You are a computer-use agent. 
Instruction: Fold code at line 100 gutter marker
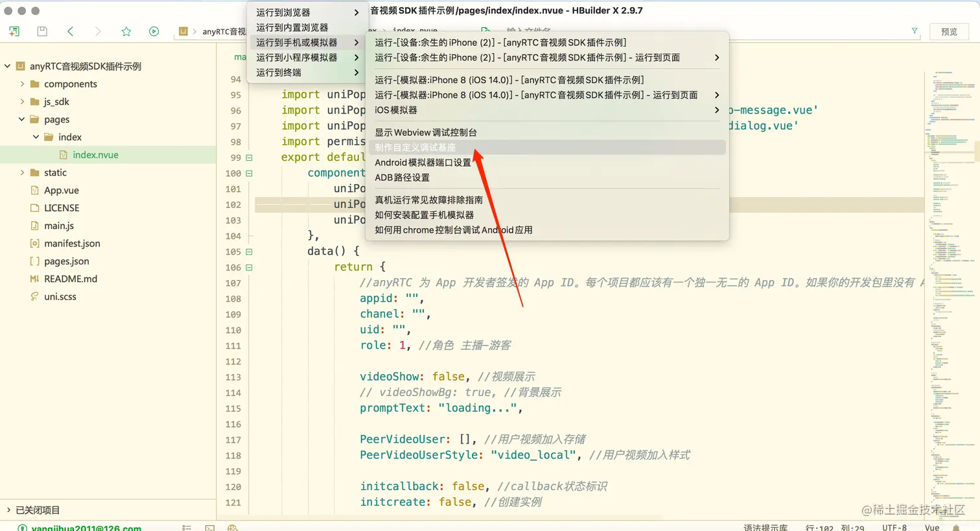click(x=249, y=173)
